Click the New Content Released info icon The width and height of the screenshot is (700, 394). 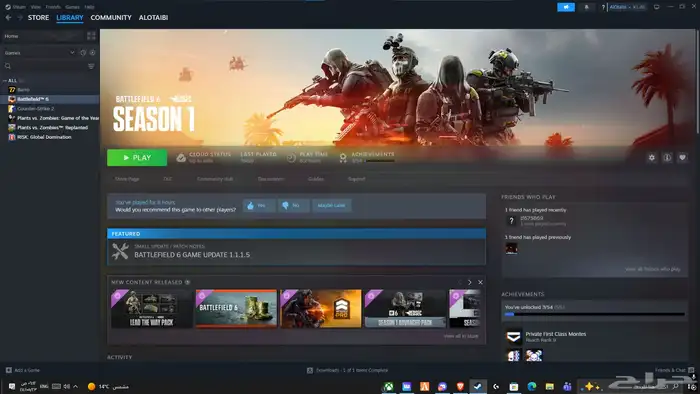tap(188, 282)
